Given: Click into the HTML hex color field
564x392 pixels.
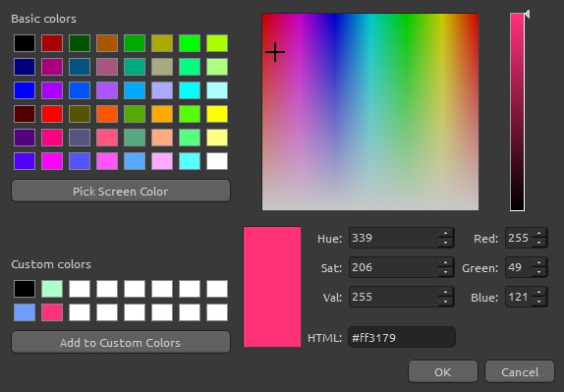Looking at the screenshot, I should (402, 337).
